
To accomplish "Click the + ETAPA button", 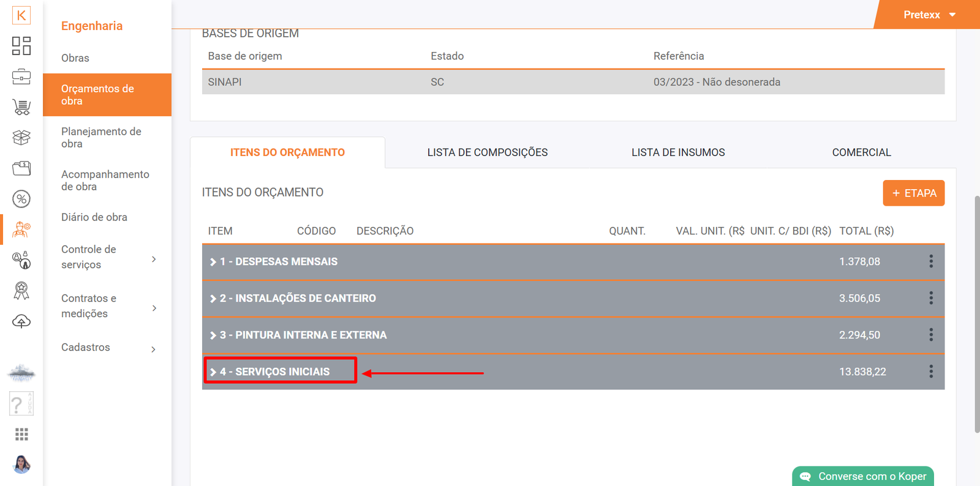I will [913, 193].
